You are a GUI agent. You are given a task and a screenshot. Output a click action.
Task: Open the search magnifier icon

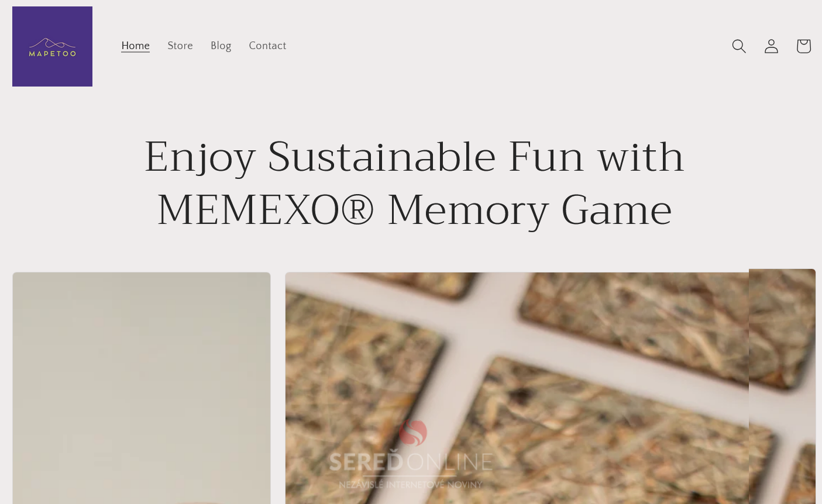point(739,46)
